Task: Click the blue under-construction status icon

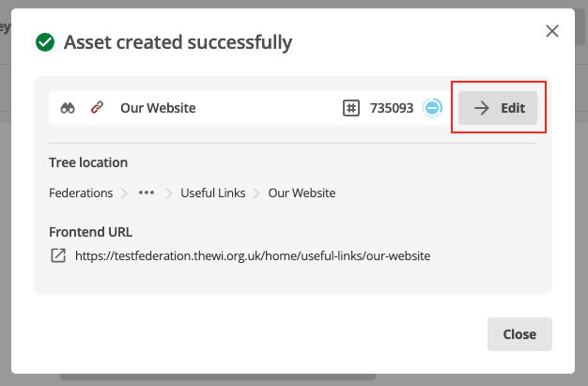Action: point(432,108)
